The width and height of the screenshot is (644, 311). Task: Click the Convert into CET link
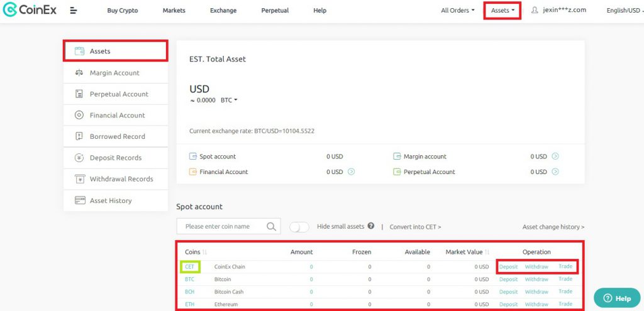[x=415, y=227]
